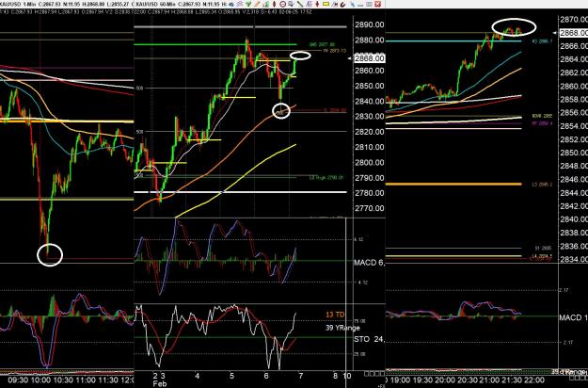Click the blue cloud-shaped toolbar icon
Screen dimensions: 588x388
tap(231, 4)
